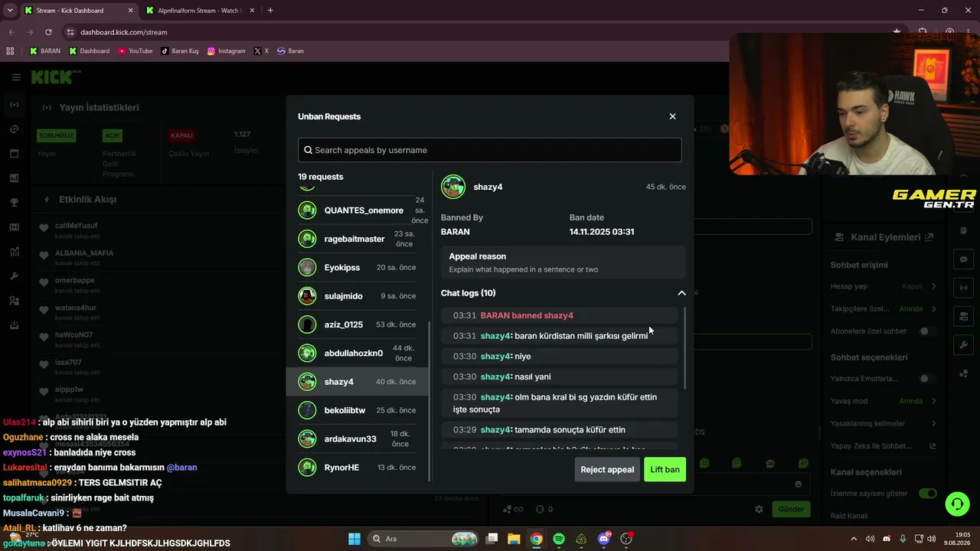The height and width of the screenshot is (551, 980).
Task: Go back to the previous page
Action: 11,32
